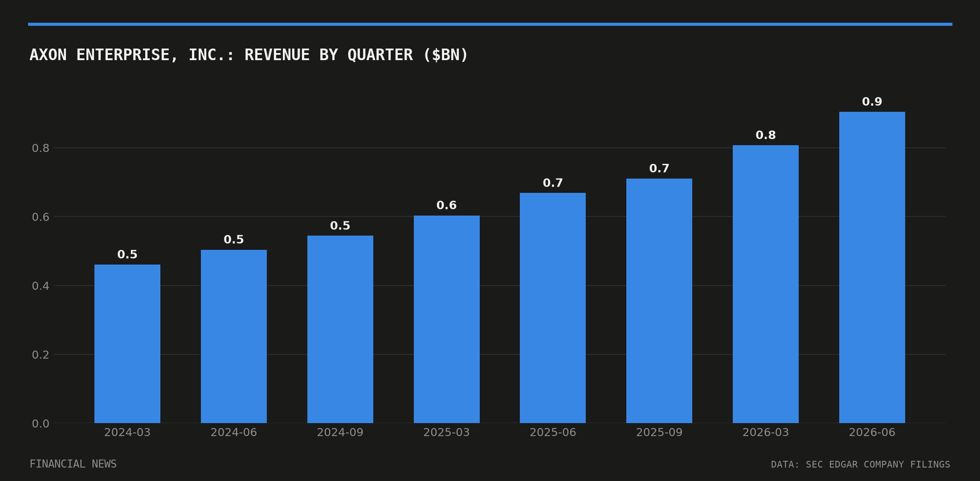Screen dimensions: 980x481
Task: Click the SEC EDGAR data source credit
Action: (x=861, y=465)
